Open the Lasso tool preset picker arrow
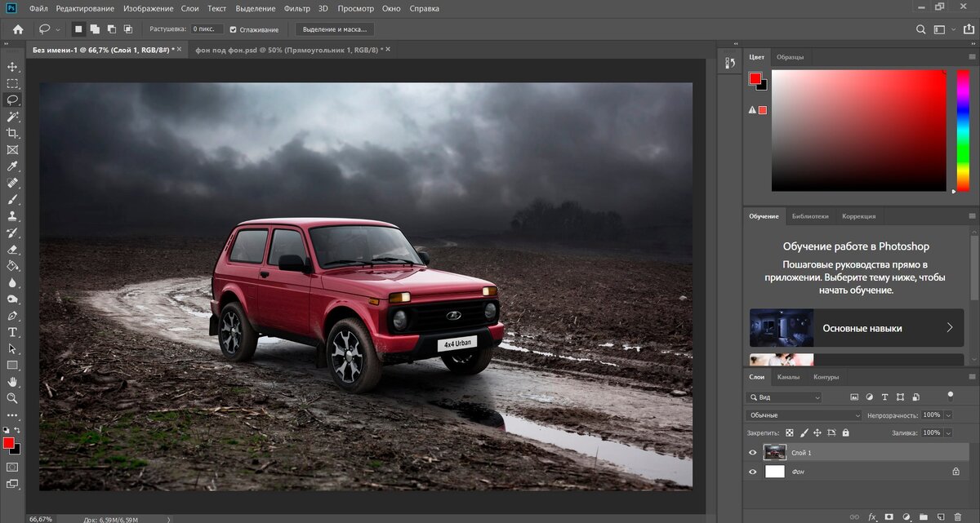This screenshot has width=980, height=523. (x=58, y=29)
